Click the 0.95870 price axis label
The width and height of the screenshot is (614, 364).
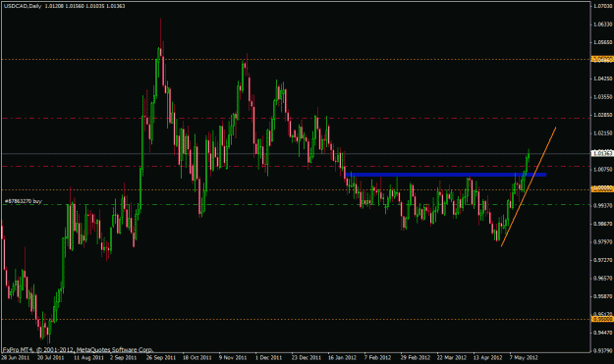603,296
